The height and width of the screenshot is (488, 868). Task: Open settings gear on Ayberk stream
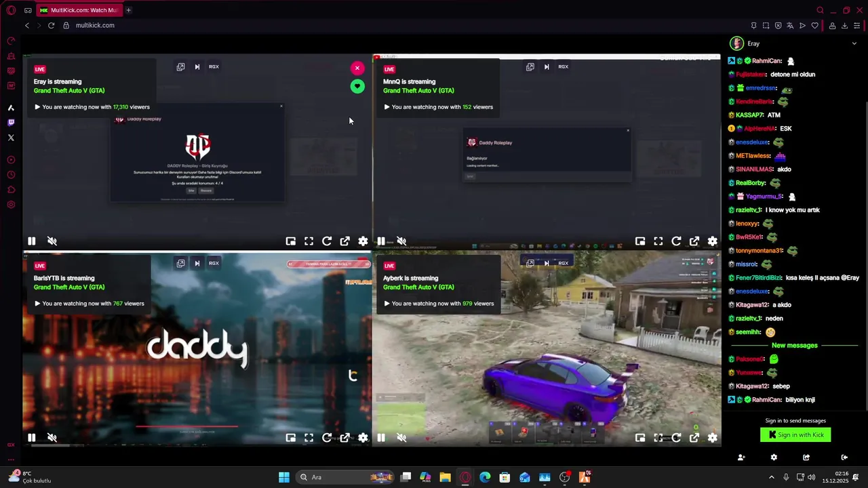[713, 437]
